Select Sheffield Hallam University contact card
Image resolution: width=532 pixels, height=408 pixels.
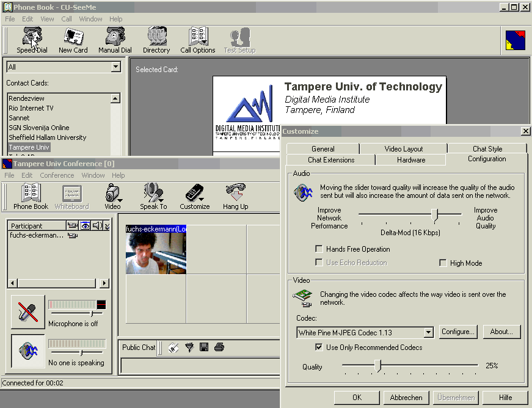coord(48,137)
